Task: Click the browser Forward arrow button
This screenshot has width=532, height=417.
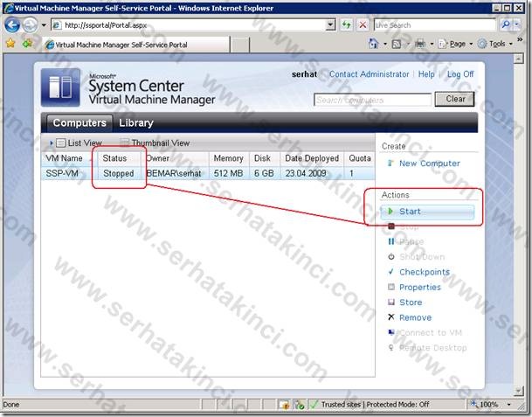Action: [30, 25]
